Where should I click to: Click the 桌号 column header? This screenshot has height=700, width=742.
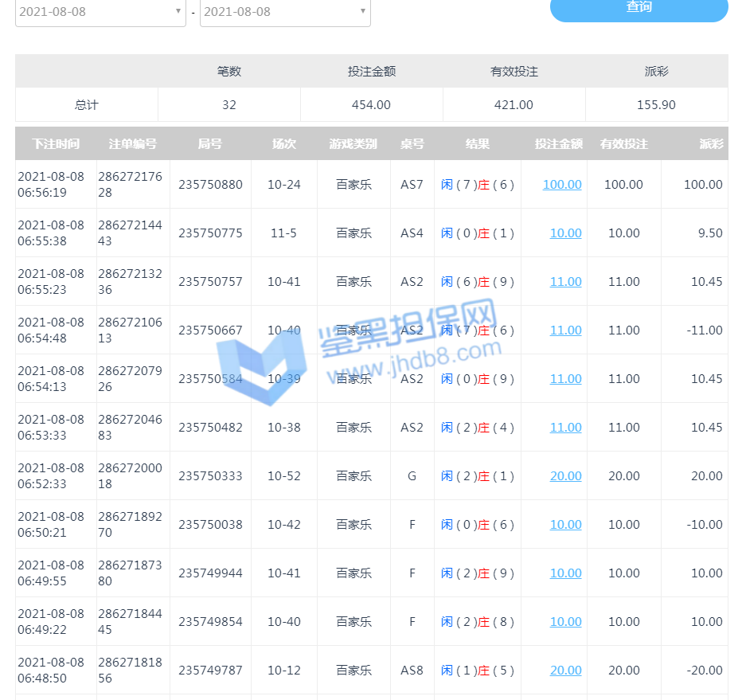click(412, 144)
